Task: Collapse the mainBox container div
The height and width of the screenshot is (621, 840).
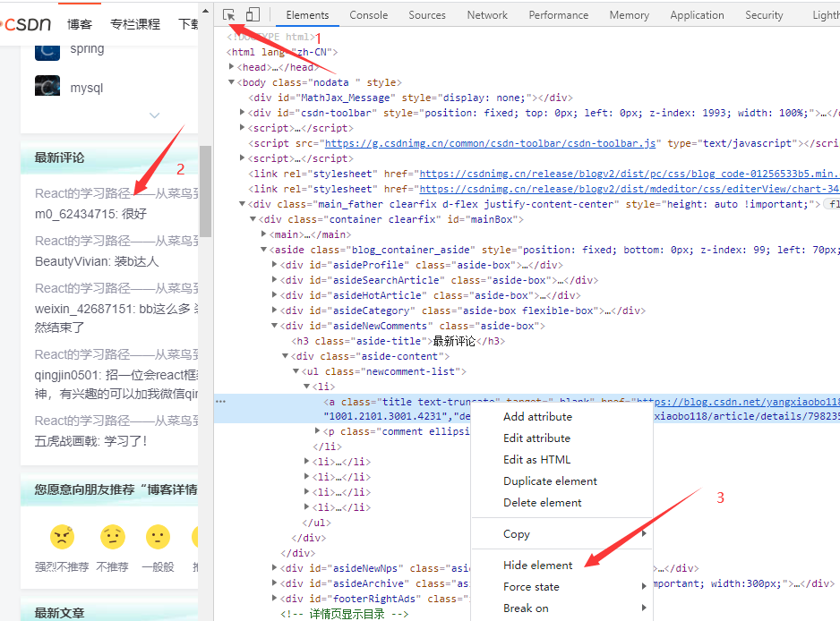Action: pos(253,219)
